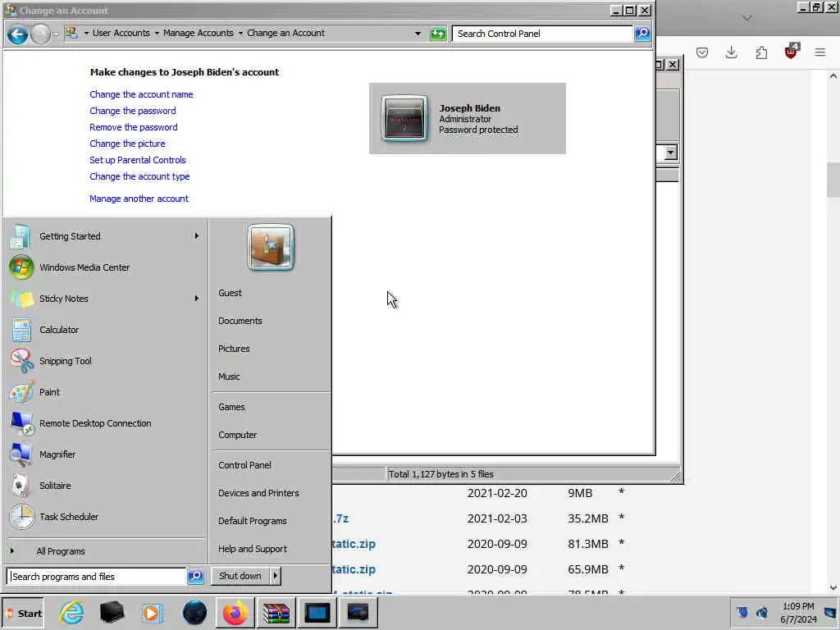The image size is (840, 630).
Task: Click the Start menu search magnifier icon
Action: [195, 577]
